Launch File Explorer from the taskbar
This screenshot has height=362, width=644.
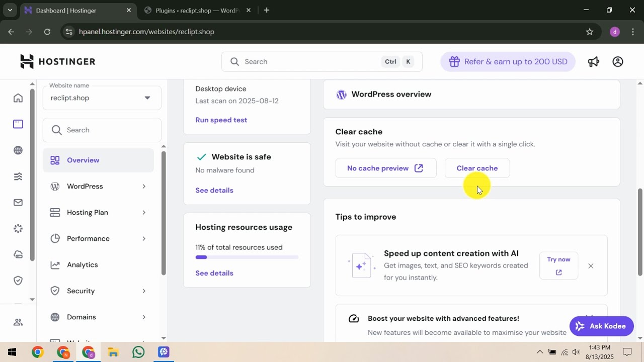113,352
